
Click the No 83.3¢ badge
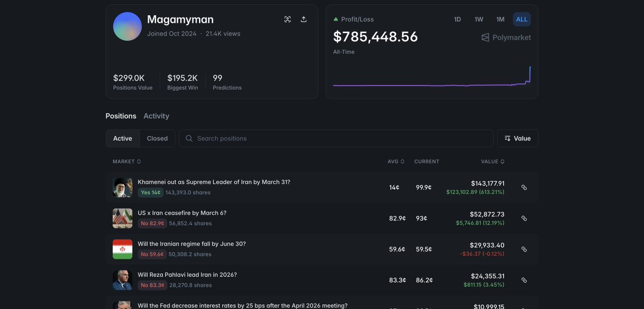[152, 285]
